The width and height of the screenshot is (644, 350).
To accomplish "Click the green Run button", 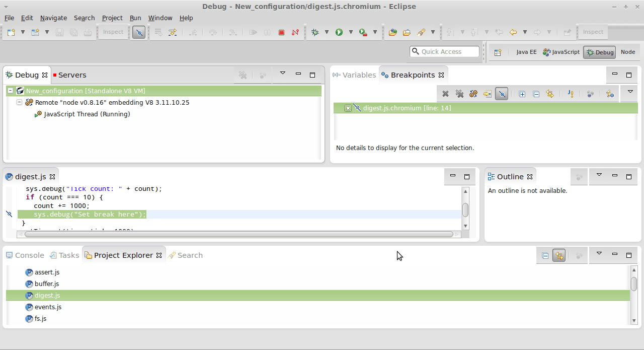I will tap(339, 32).
